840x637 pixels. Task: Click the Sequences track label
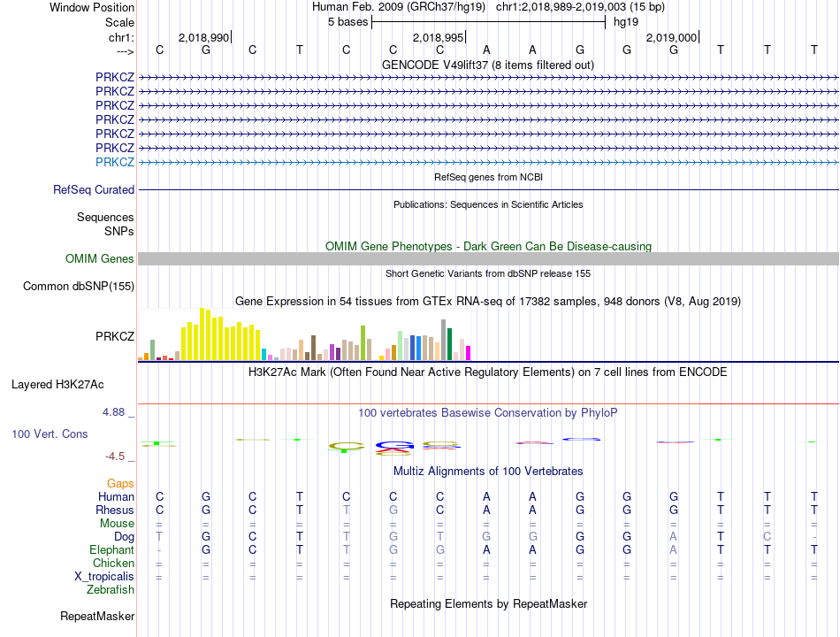click(x=105, y=217)
